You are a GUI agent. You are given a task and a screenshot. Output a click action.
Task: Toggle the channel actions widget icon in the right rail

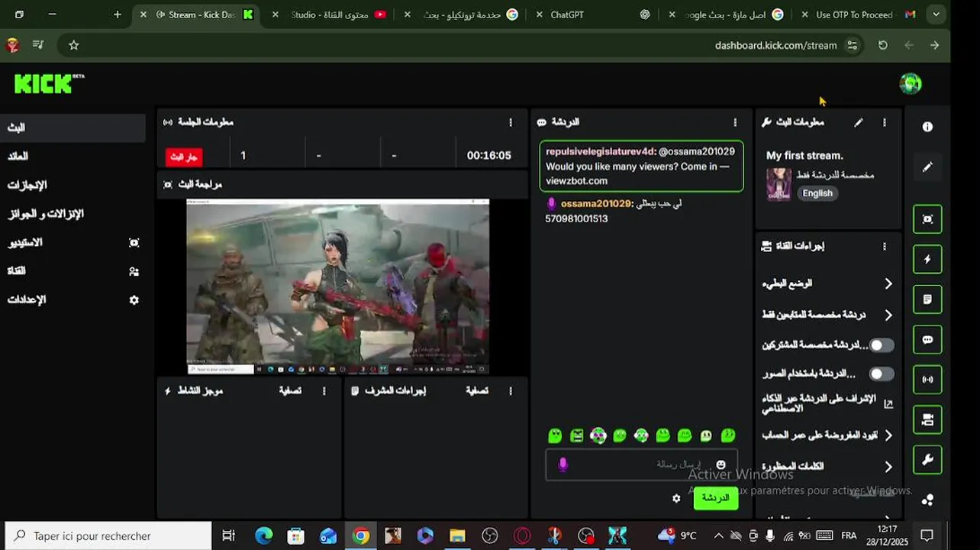(927, 419)
